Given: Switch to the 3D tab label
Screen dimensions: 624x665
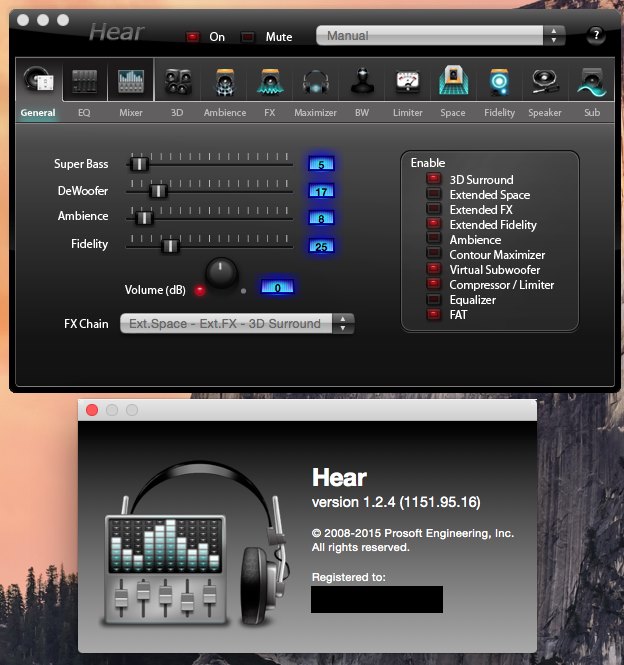Looking at the screenshot, I should [177, 113].
